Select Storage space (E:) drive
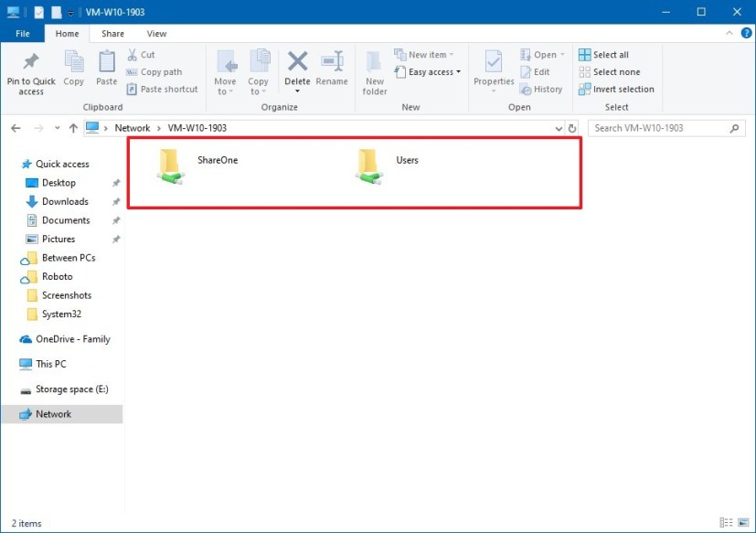The image size is (756, 533). 64,389
